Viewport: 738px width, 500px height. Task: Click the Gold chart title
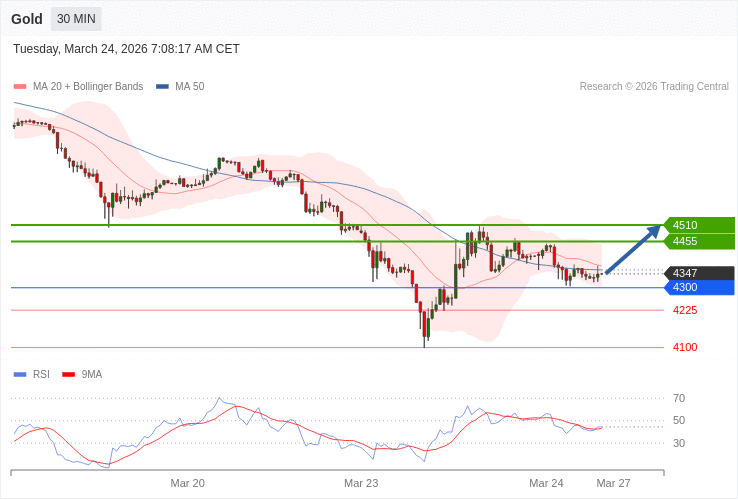click(27, 19)
